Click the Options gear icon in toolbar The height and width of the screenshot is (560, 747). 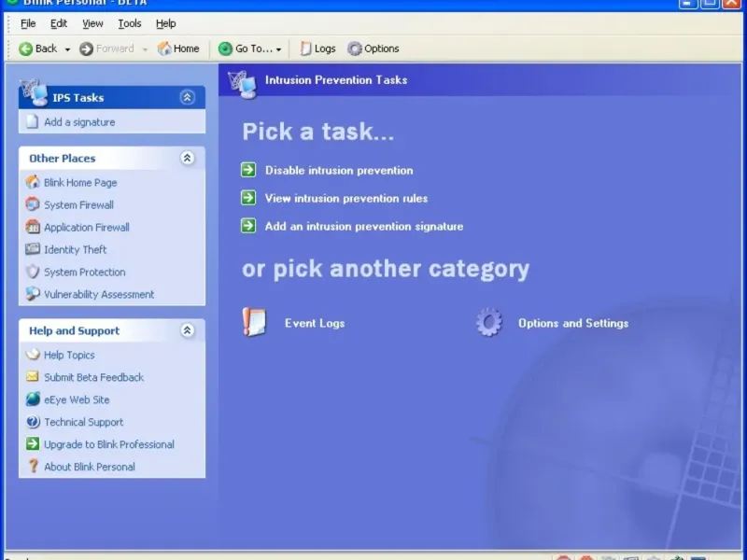355,49
